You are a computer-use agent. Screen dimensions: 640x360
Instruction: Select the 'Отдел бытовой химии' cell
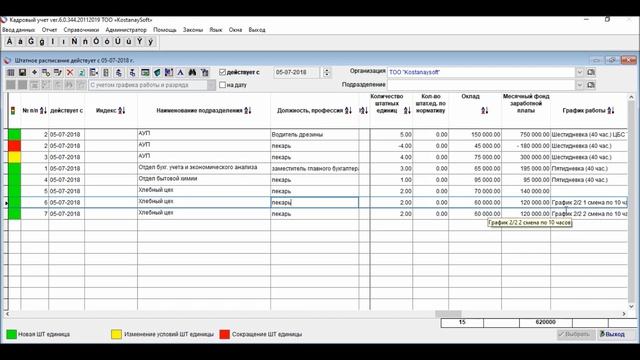[x=204, y=179]
